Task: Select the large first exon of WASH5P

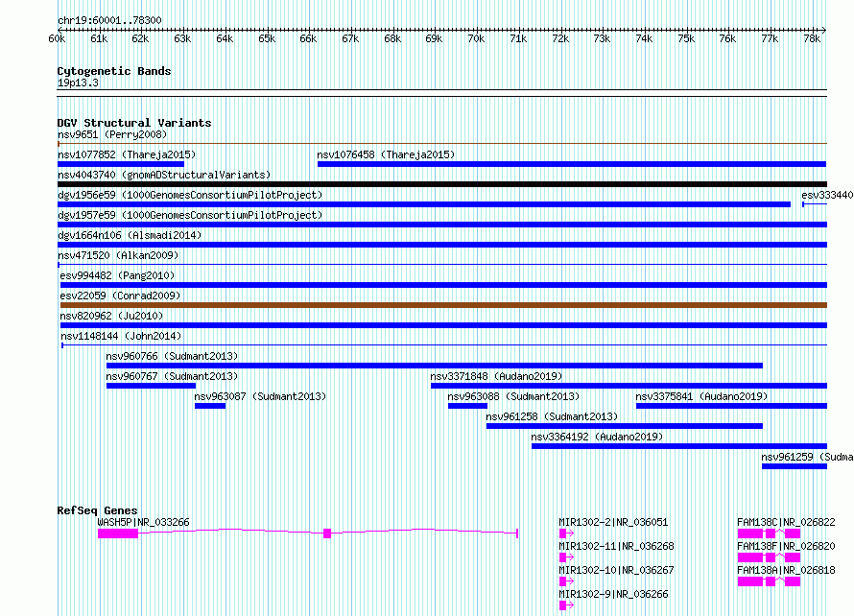Action: point(118,533)
